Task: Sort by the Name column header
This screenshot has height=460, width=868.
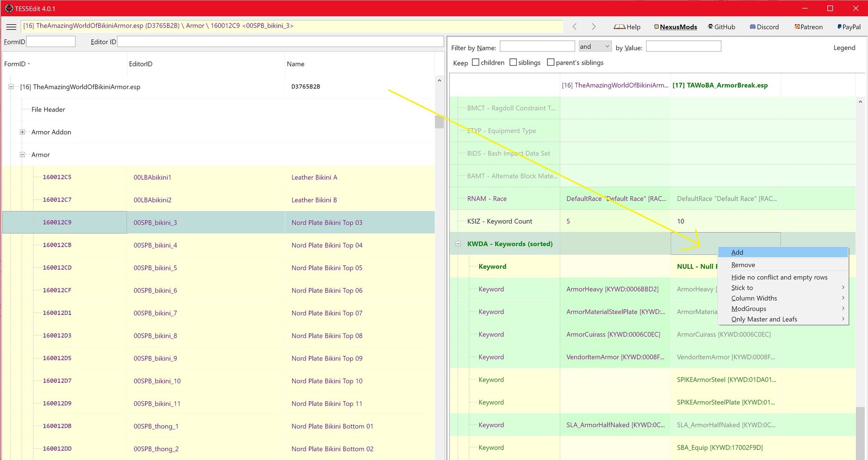Action: click(x=359, y=64)
